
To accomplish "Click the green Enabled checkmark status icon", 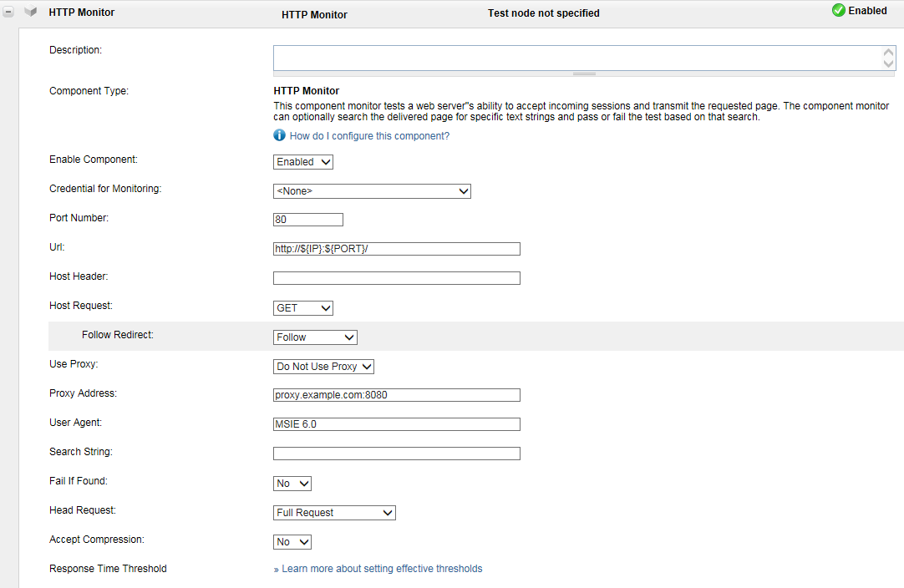I will [838, 10].
